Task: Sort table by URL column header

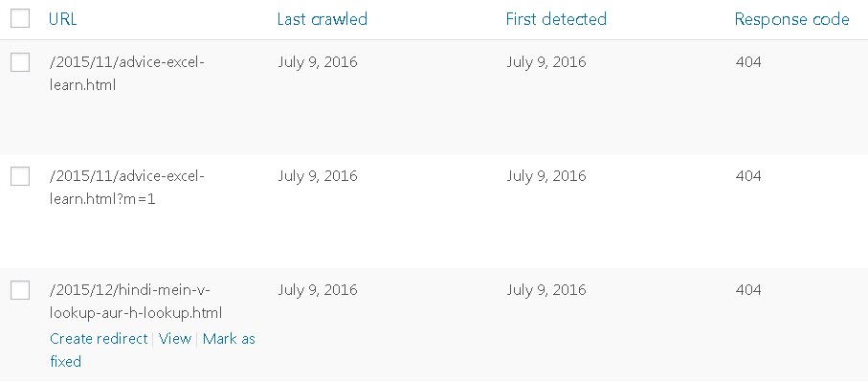Action: [62, 19]
